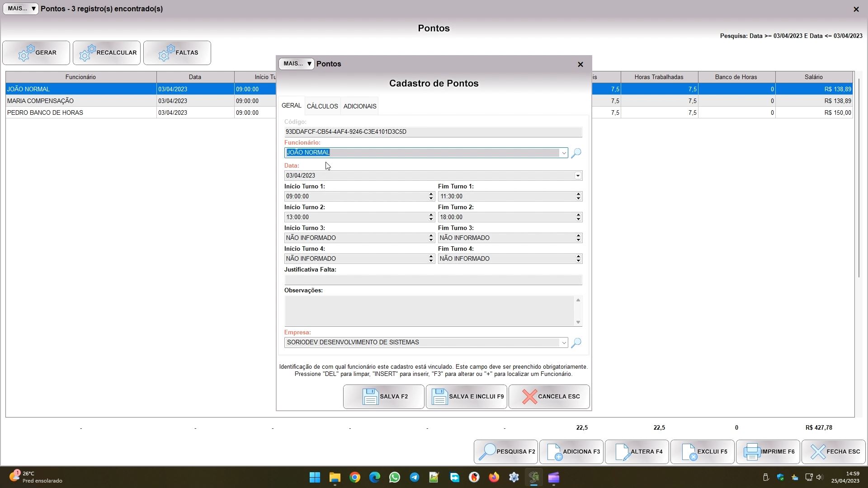Click the magnifier icon beside Funcionário field
This screenshot has height=488, width=868.
tap(576, 153)
